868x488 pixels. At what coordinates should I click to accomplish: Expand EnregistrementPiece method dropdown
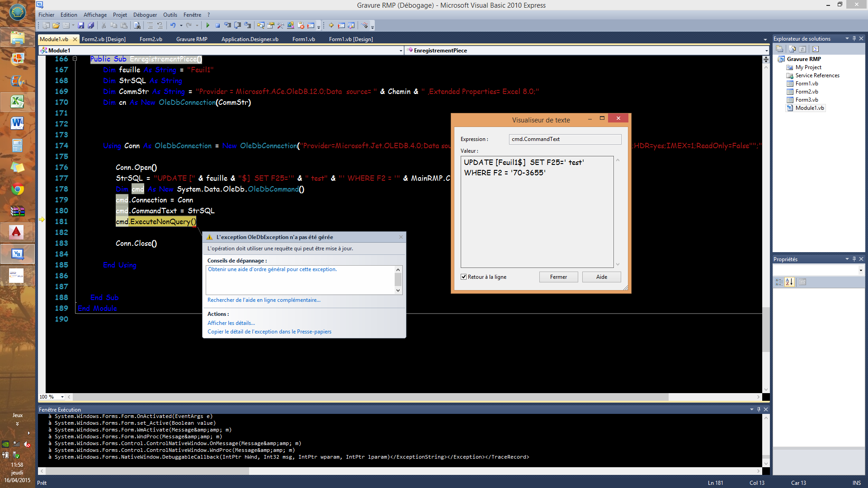(765, 50)
